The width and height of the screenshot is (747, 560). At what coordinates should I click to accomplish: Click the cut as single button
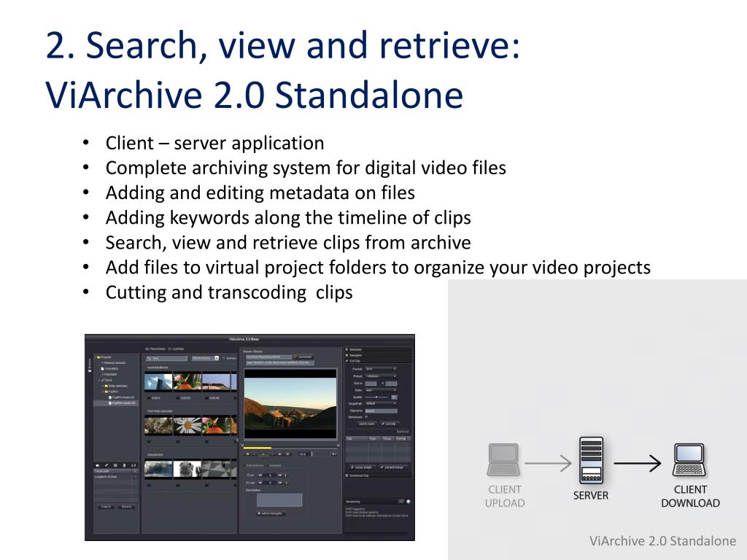(363, 467)
